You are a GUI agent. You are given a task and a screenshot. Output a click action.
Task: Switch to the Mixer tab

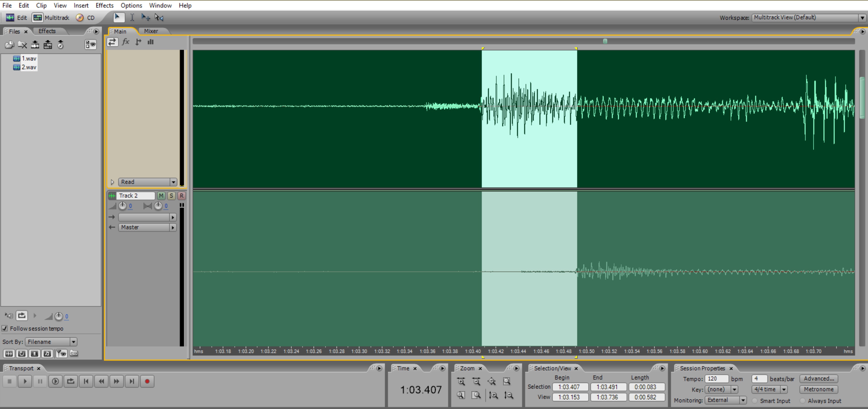click(151, 31)
